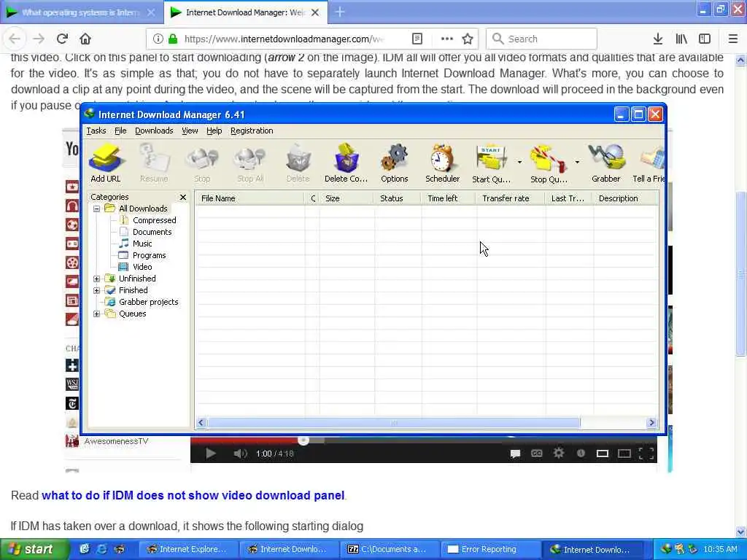
Task: Open the Tasks menu
Action: coord(96,131)
